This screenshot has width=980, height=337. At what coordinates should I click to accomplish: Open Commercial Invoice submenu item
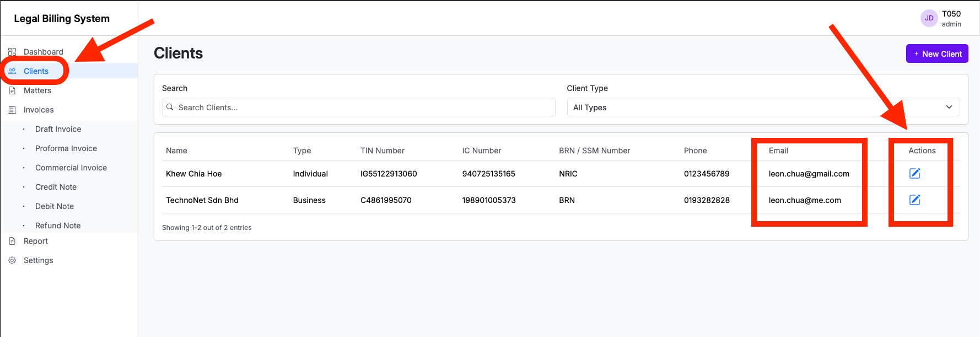[71, 168]
